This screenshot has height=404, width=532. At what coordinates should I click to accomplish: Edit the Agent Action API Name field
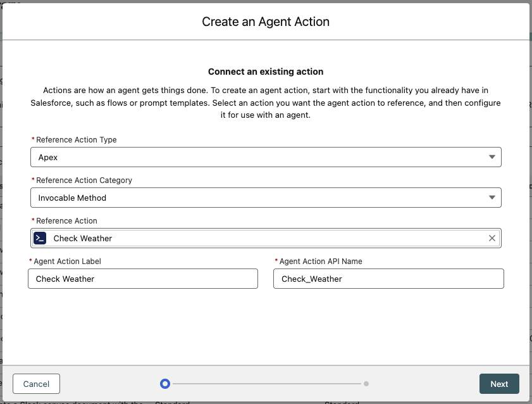(x=388, y=279)
